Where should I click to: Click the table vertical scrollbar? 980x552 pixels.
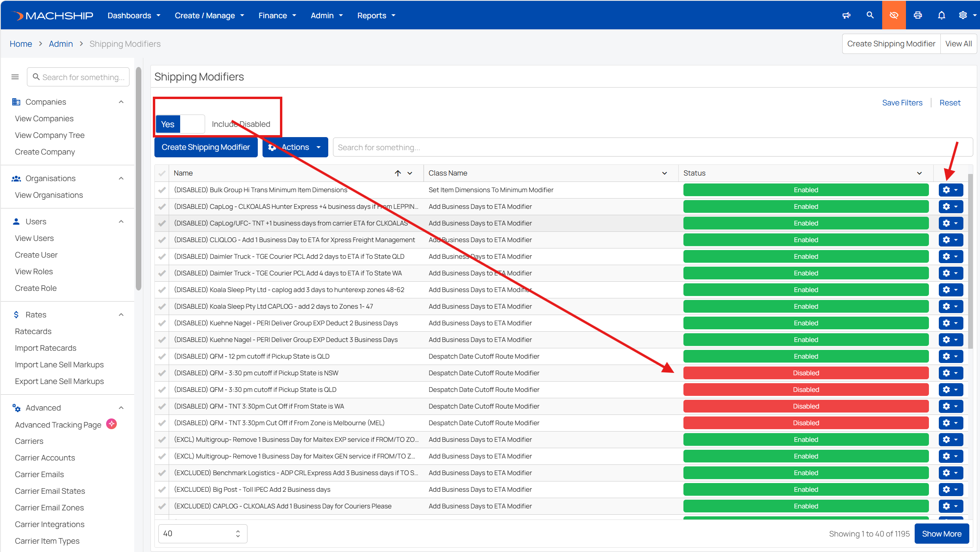point(970,262)
